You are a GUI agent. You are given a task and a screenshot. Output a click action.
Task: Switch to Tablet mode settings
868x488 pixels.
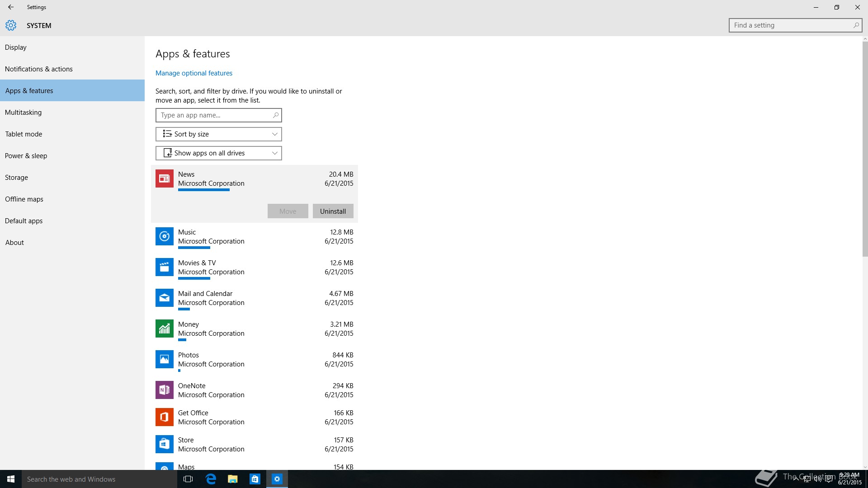(72, 134)
